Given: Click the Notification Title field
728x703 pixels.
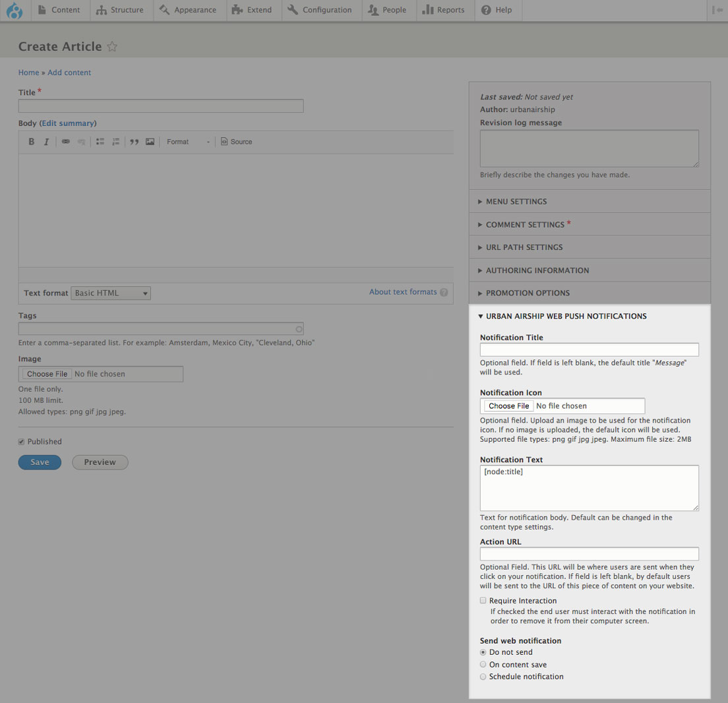Looking at the screenshot, I should tap(589, 350).
